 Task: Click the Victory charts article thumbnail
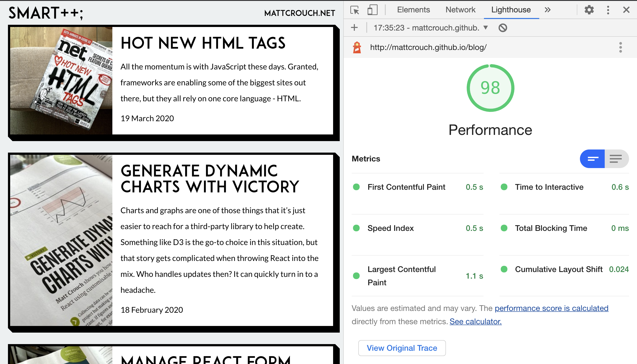(x=61, y=240)
